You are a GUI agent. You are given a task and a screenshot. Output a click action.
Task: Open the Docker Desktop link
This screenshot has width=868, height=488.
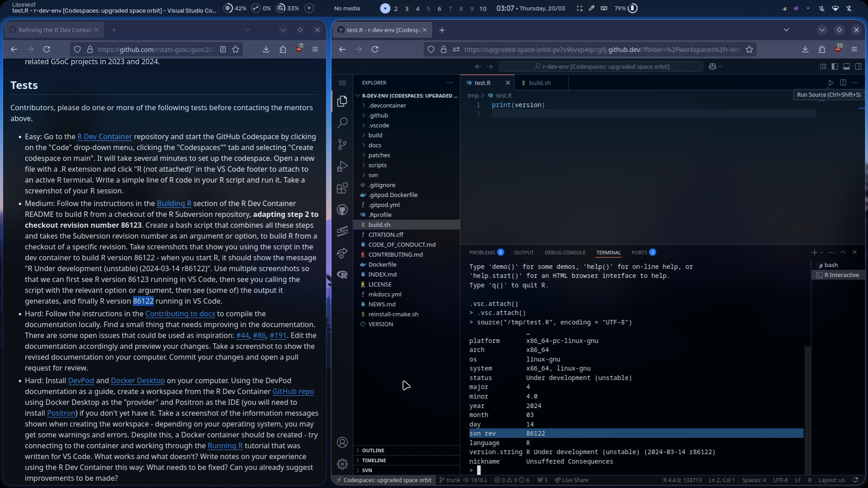(x=138, y=380)
